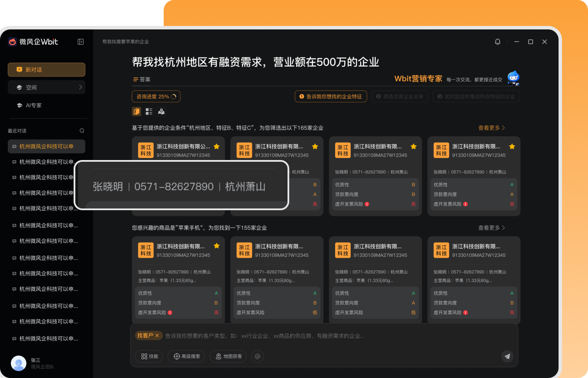Click the 咨询进度 25% progress indicator

(x=156, y=97)
